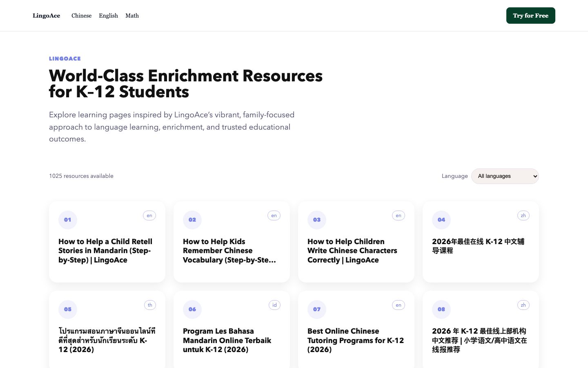Click the 08 number badge
This screenshot has height=368, width=588.
coord(441,310)
